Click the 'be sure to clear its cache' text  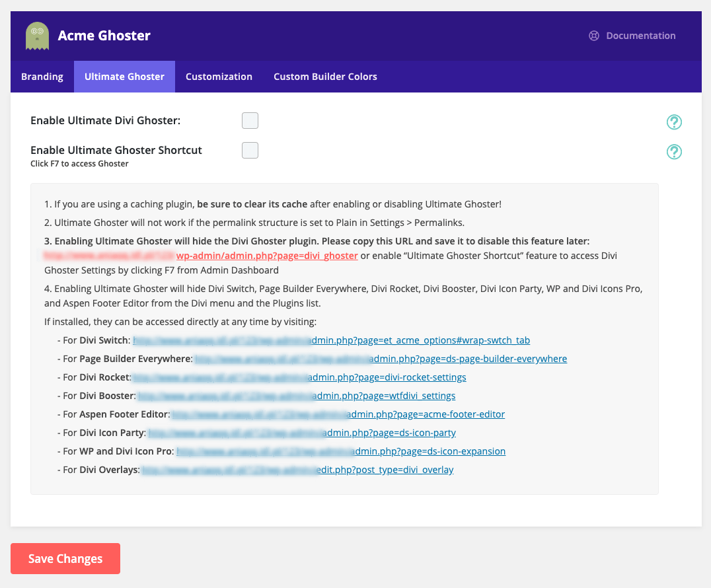[252, 204]
